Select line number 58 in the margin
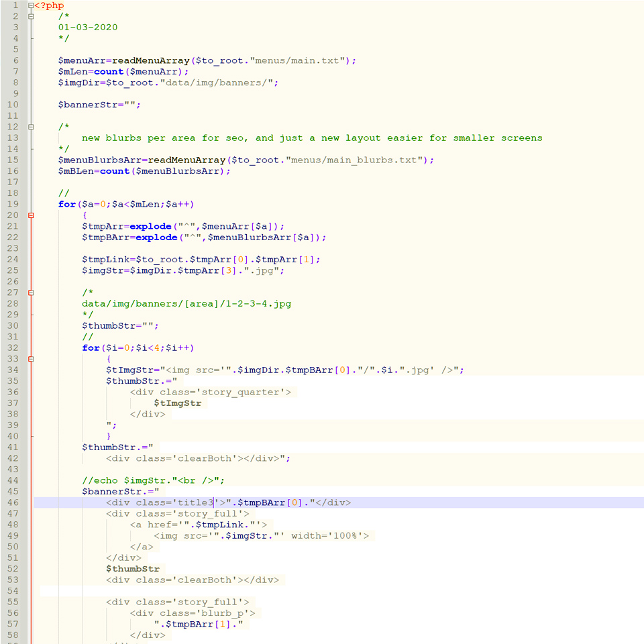This screenshot has width=644, height=644. pos(13,635)
